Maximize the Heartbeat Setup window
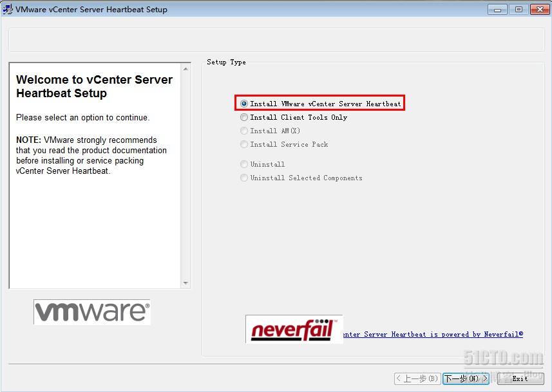 click(x=519, y=10)
